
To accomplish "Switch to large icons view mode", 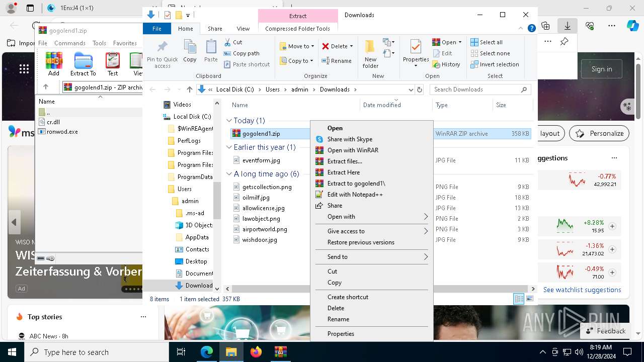I will (x=529, y=299).
